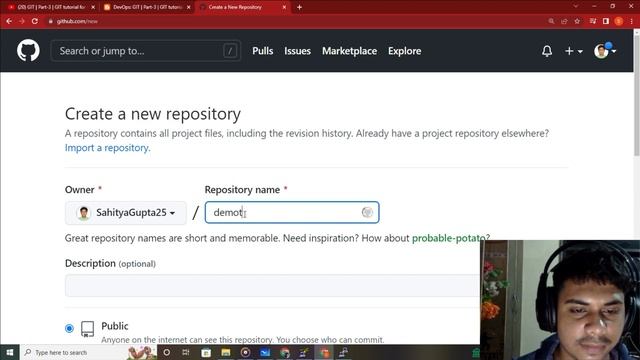Open Task View in the taskbar

coord(186,352)
